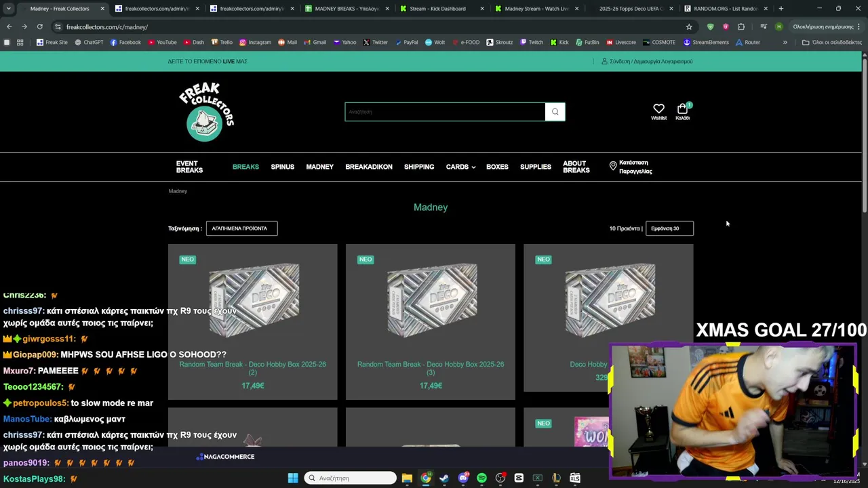Open the Twitch bookmark
This screenshot has height=488, width=868.
pyautogui.click(x=532, y=42)
